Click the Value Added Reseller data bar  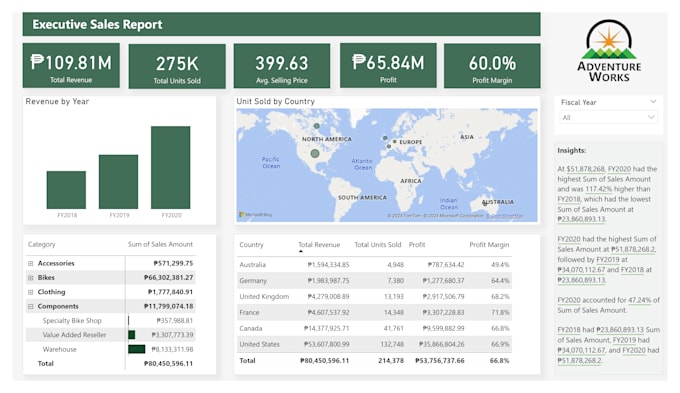pyautogui.click(x=131, y=334)
